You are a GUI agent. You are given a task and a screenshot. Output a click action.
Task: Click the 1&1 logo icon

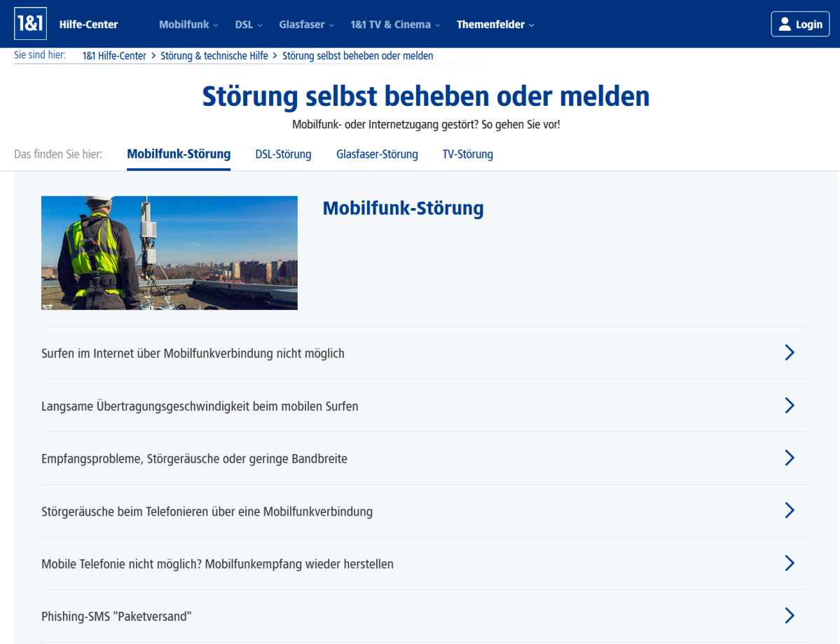click(30, 23)
